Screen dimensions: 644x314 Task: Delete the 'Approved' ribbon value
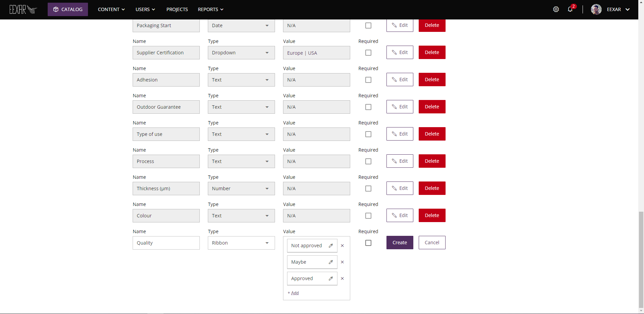(x=342, y=278)
